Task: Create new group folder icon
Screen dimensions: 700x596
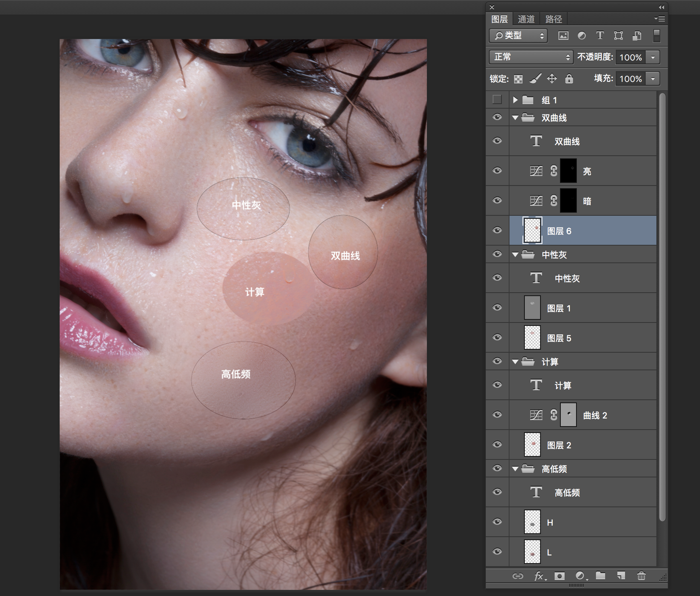Action: click(x=601, y=575)
